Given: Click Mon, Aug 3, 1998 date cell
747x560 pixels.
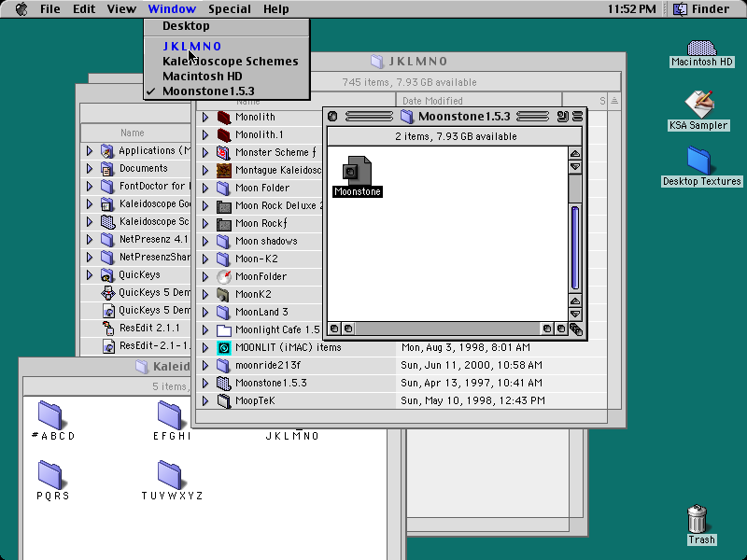Looking at the screenshot, I should pos(465,347).
